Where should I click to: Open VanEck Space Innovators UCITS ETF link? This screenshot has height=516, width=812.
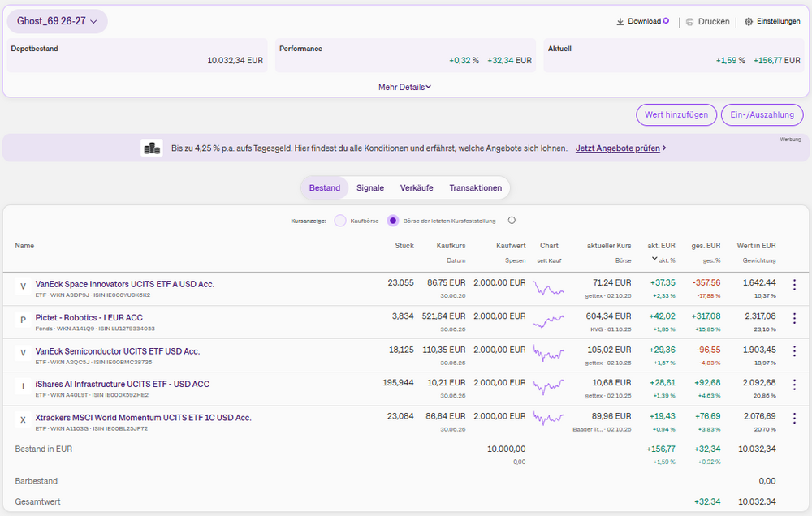[x=125, y=284]
